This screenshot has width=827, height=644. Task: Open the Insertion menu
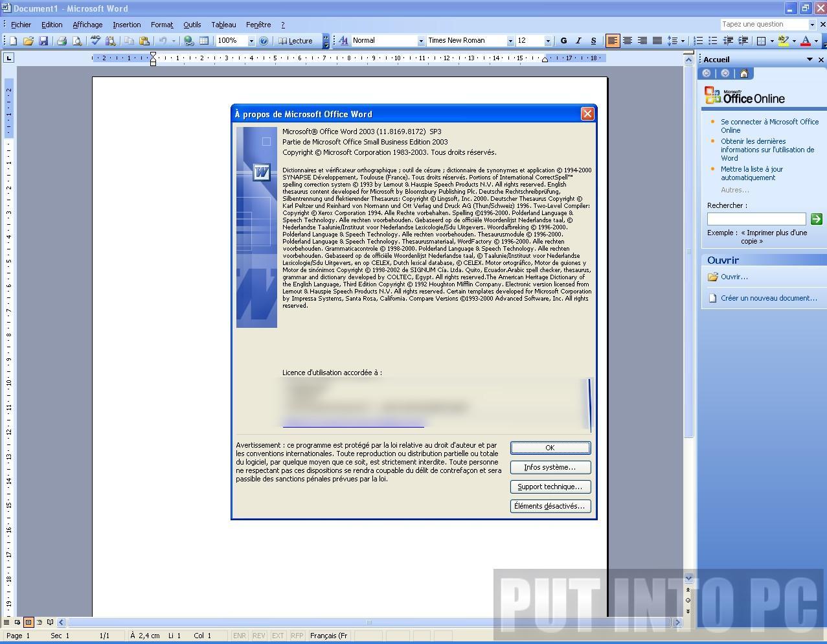[126, 25]
